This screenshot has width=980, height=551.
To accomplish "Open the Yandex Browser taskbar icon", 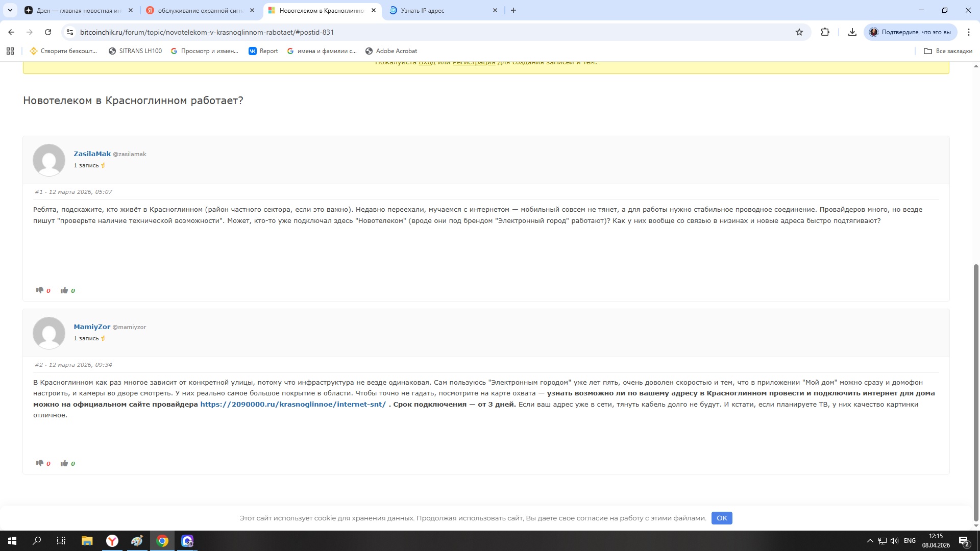I will [112, 541].
